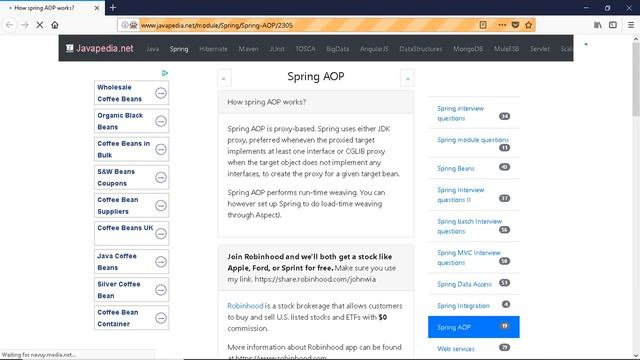Click the Wholesale Coffee Beans ad text
The width and height of the screenshot is (640, 360).
coord(120,93)
